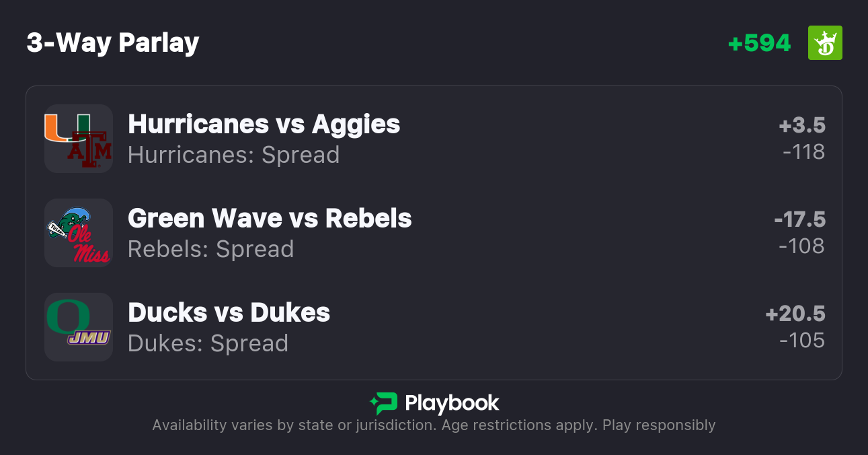This screenshot has height=455, width=868.
Task: Click the Tulane Green Wave logo
Action: pyautogui.click(x=67, y=223)
